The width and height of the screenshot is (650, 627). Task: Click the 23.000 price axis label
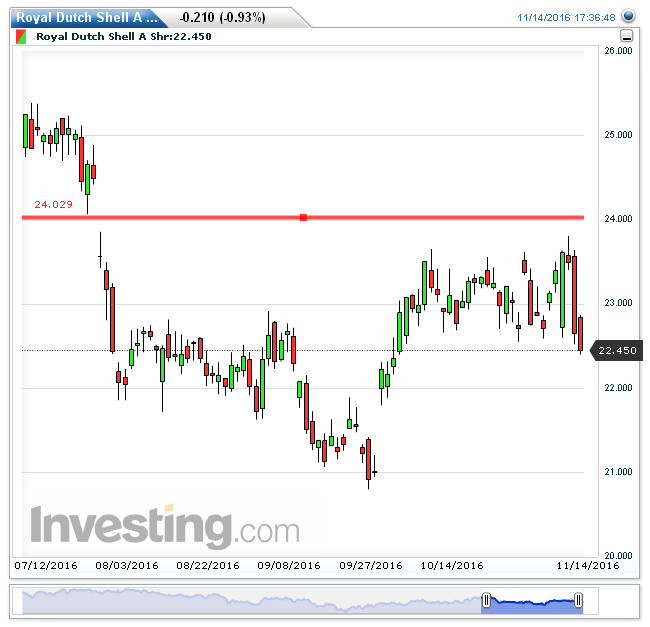618,303
